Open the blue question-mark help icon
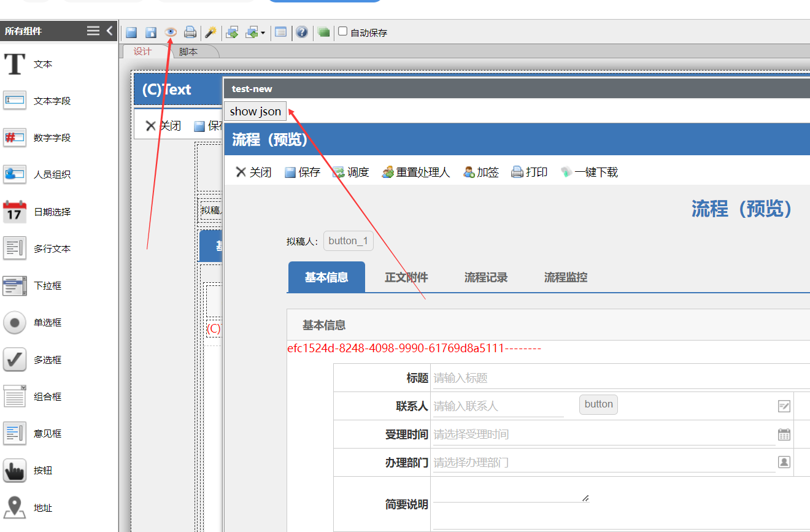This screenshot has width=810, height=532. 302,32
